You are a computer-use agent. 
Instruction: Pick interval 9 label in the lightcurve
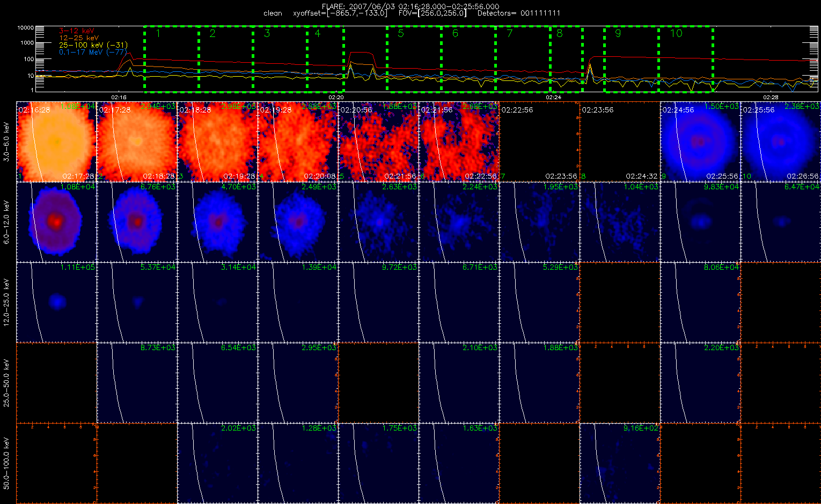click(618, 33)
